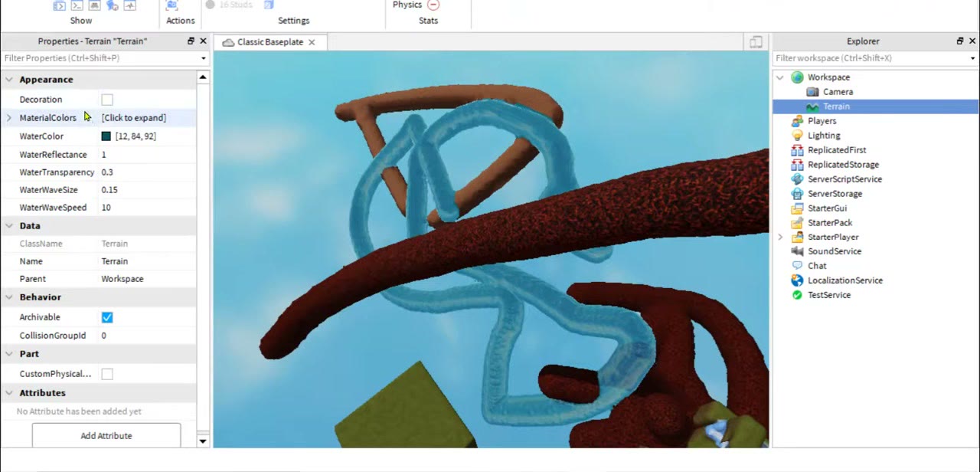Select the ReplicatedFirst icon
The height and width of the screenshot is (472, 980).
click(797, 150)
